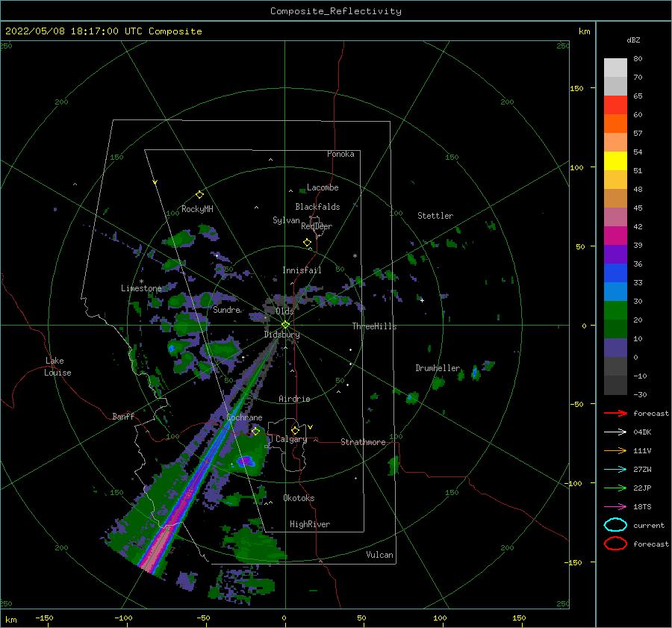Image resolution: width=672 pixels, height=628 pixels.
Task: Click the Vulcan label
Action: (379, 555)
